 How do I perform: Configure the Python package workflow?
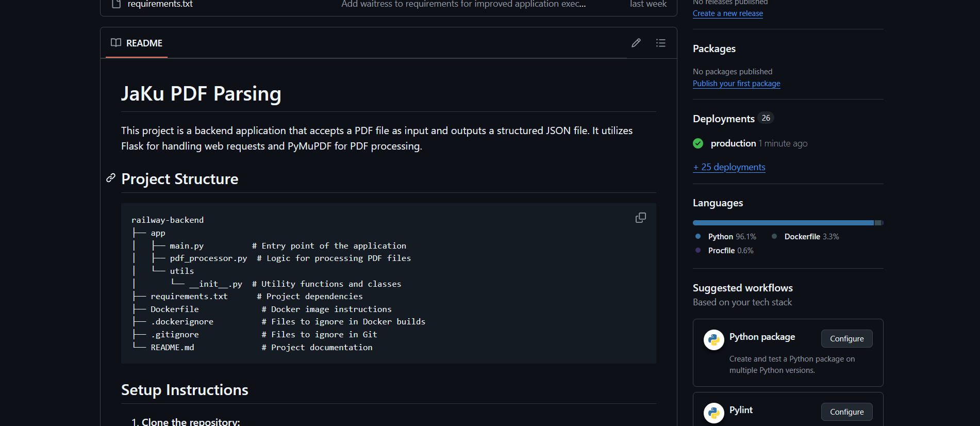point(846,339)
